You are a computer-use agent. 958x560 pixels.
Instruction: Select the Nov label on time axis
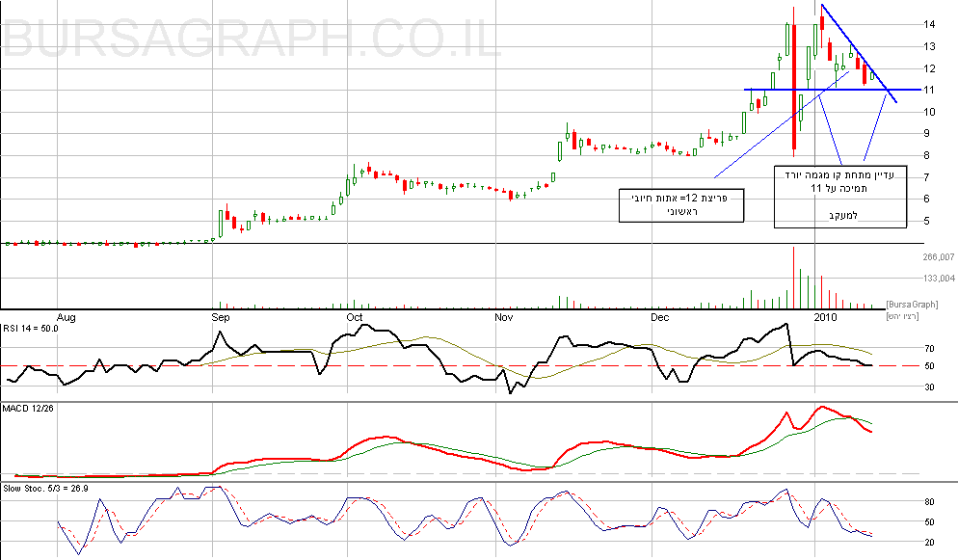tap(503, 316)
